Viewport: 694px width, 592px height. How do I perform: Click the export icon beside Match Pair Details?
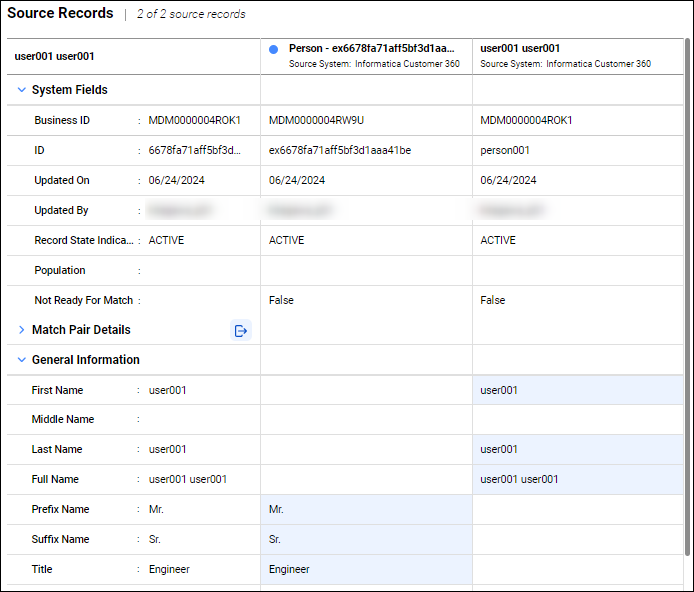point(241,331)
